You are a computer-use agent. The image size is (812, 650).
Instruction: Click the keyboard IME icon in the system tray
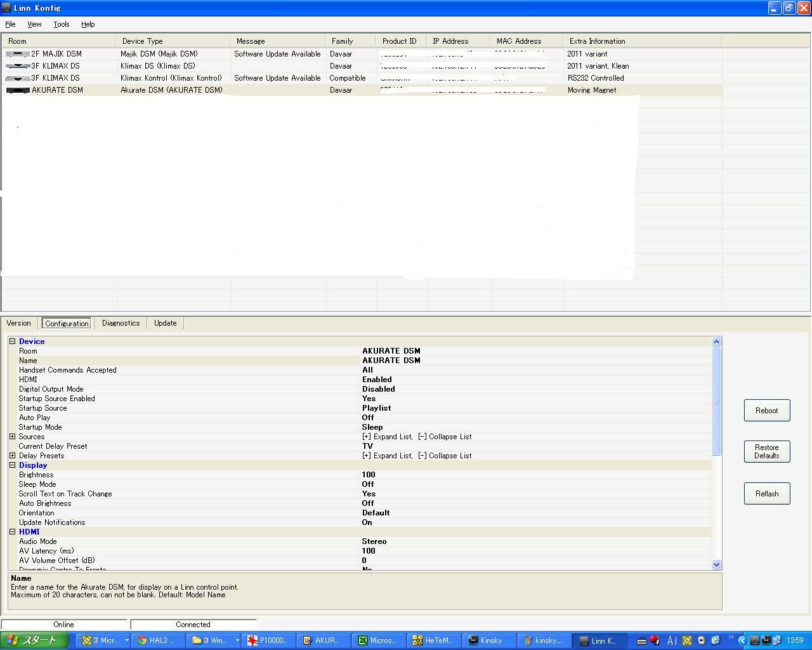[x=642, y=640]
